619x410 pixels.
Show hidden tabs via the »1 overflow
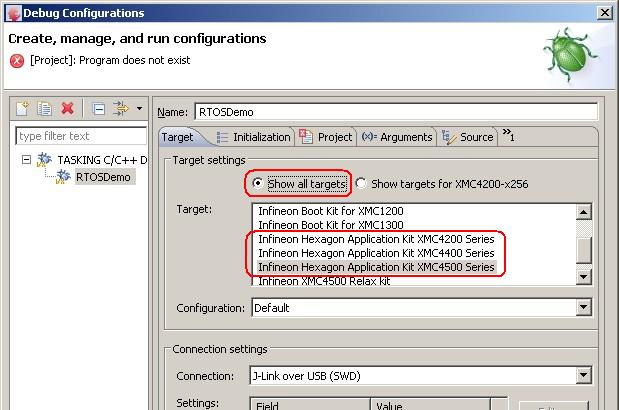(x=508, y=135)
